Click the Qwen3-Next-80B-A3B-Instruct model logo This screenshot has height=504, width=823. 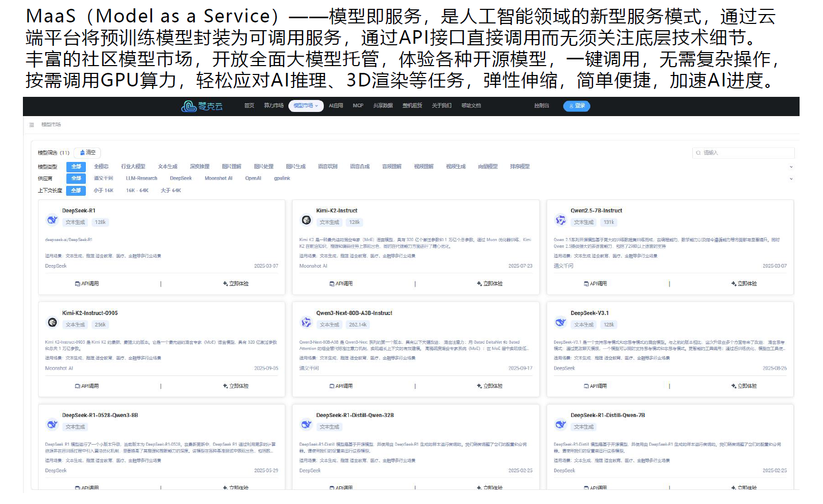pos(307,323)
